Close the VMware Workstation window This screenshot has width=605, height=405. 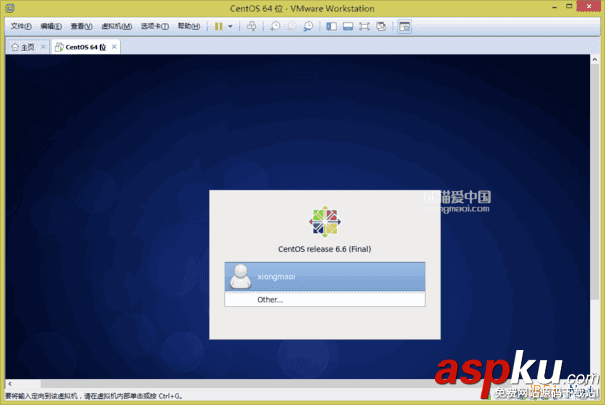[x=589, y=6]
